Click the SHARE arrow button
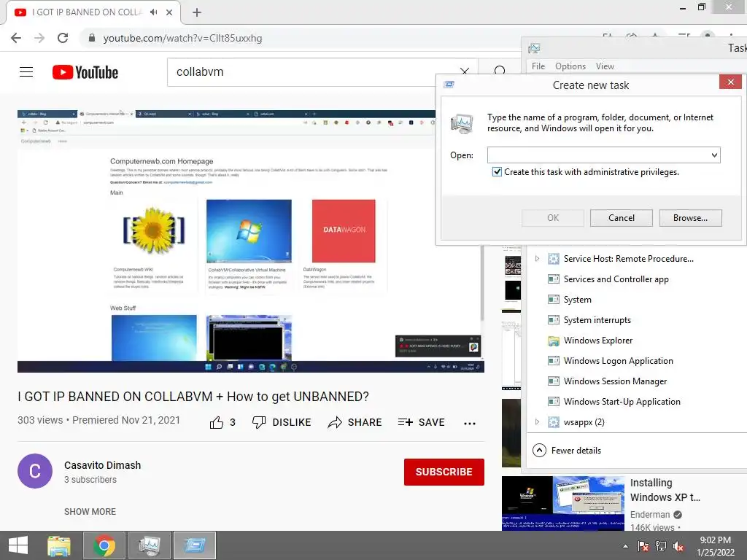Screen dimensions: 747x560 (x=355, y=422)
